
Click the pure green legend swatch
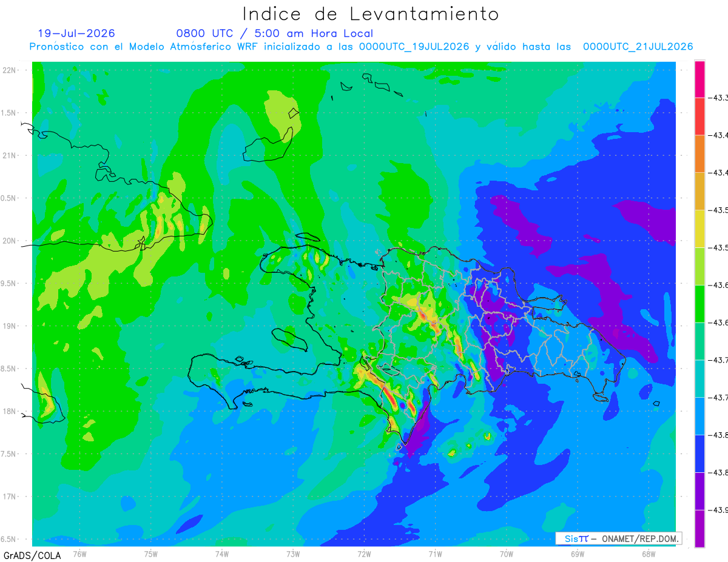699,304
